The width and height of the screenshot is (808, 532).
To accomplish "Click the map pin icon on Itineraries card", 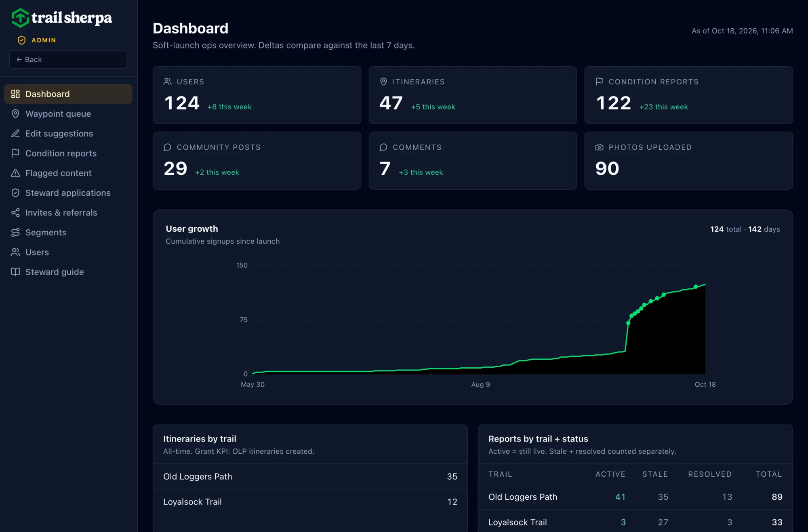I will pyautogui.click(x=383, y=82).
